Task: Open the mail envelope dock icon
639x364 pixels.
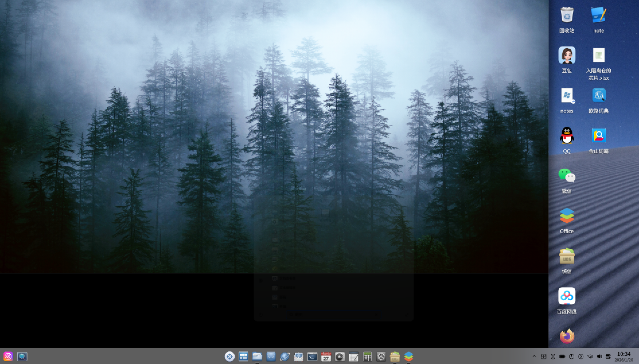Action: point(299,357)
